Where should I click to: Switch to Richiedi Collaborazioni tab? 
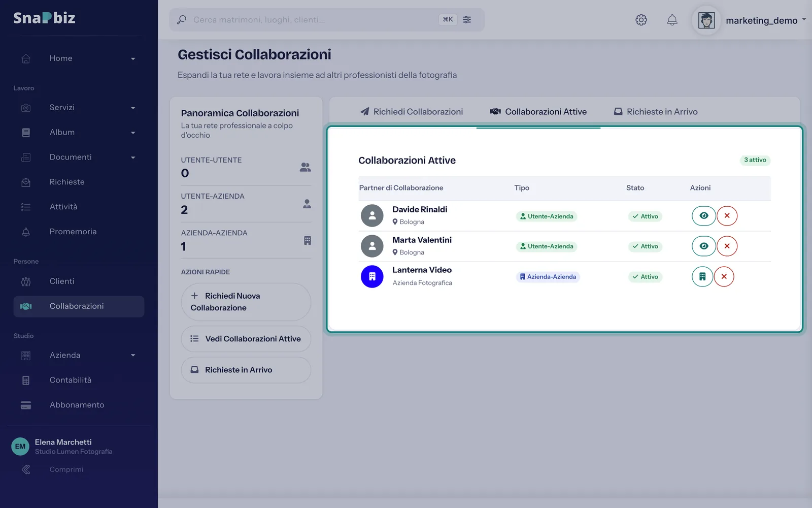[412, 112]
